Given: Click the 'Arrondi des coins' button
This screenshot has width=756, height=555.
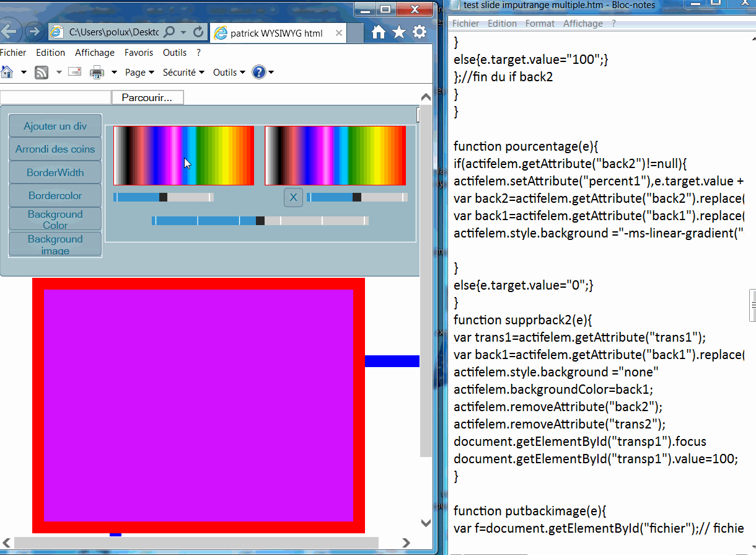Looking at the screenshot, I should click(x=55, y=149).
